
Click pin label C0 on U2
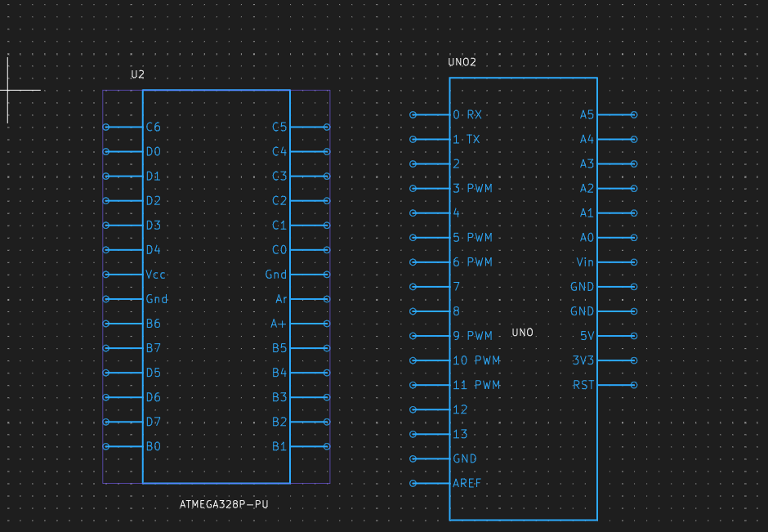click(x=279, y=250)
